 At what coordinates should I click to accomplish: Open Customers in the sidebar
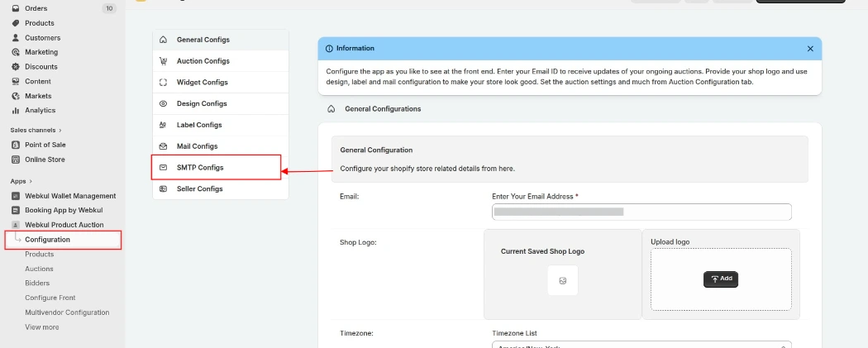click(x=43, y=38)
